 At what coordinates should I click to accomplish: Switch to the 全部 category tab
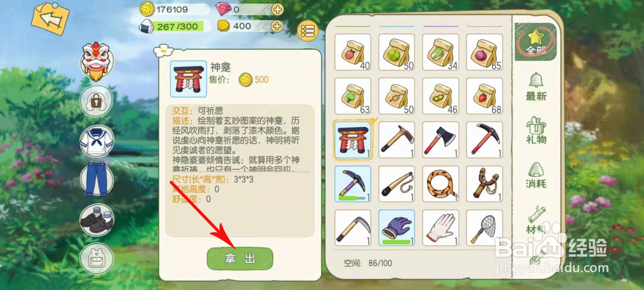(x=536, y=42)
